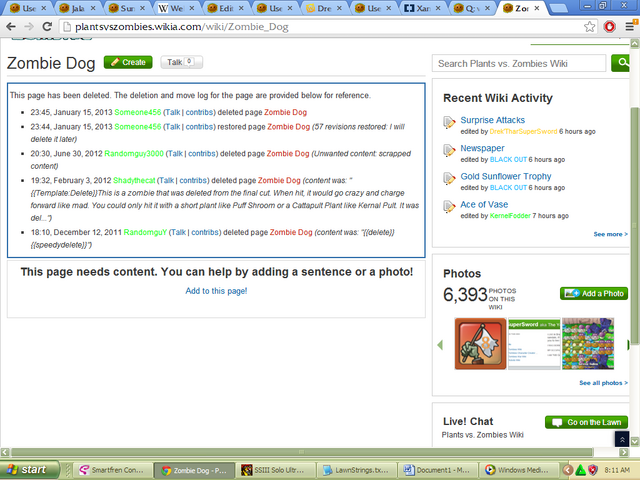The height and width of the screenshot is (480, 640).
Task: Click the green wiki search magnifier button
Action: (622, 63)
